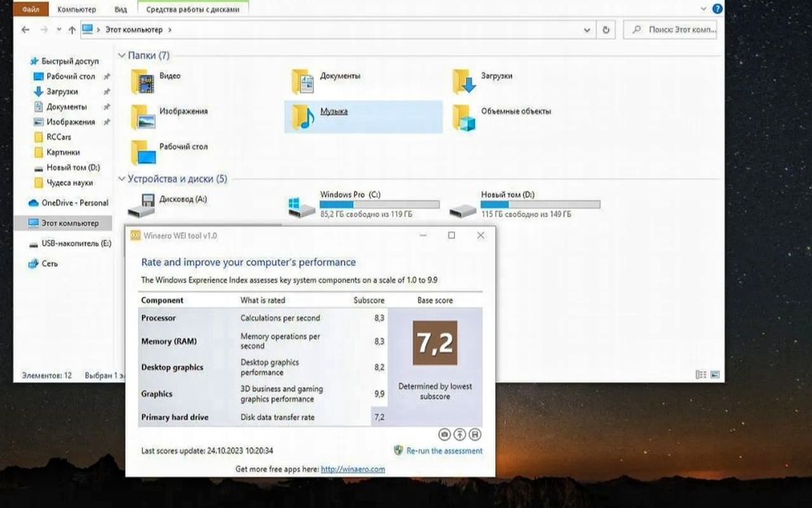Select Новый том (D:) drive in devices list
Screen dimensions: 812x508
[525, 204]
